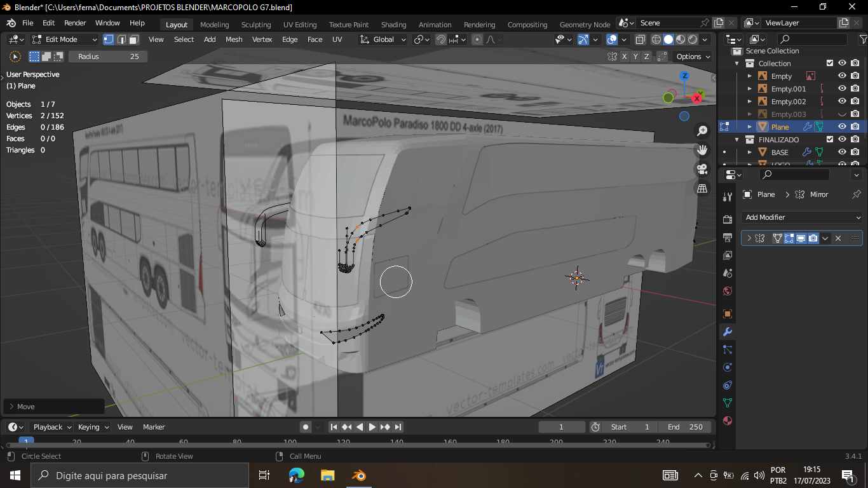Screen dimensions: 868x488
Task: Open the Physics properties tab
Action: point(728,367)
